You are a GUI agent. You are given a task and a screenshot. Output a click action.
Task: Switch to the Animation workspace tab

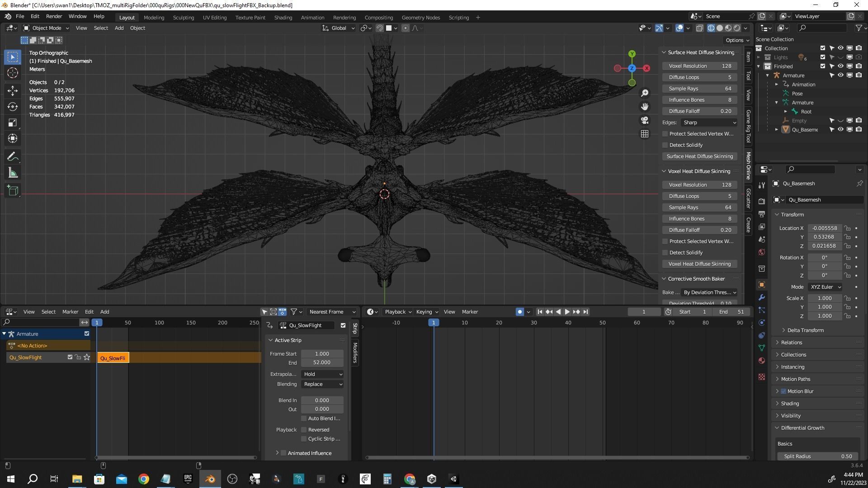pos(312,18)
